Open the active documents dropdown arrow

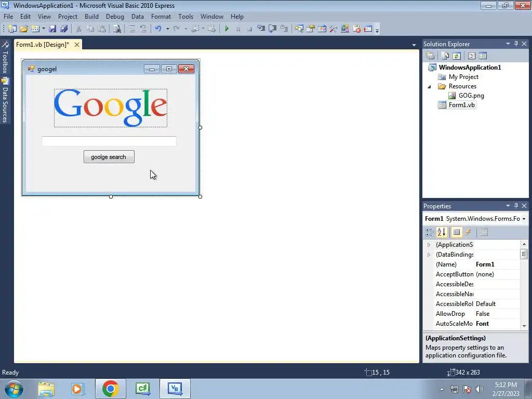414,45
